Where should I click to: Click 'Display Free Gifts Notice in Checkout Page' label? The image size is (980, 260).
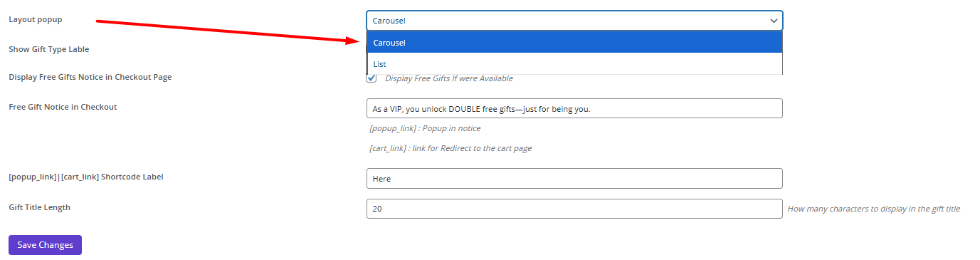click(x=90, y=77)
